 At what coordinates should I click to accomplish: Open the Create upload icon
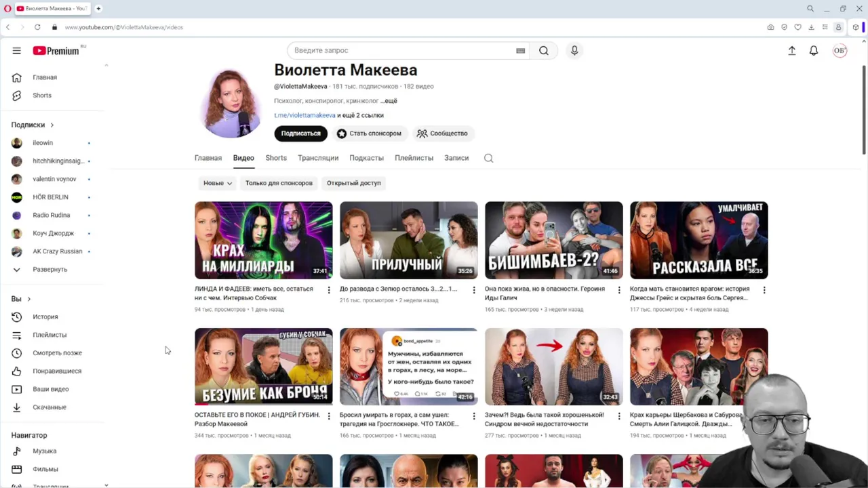tap(791, 50)
